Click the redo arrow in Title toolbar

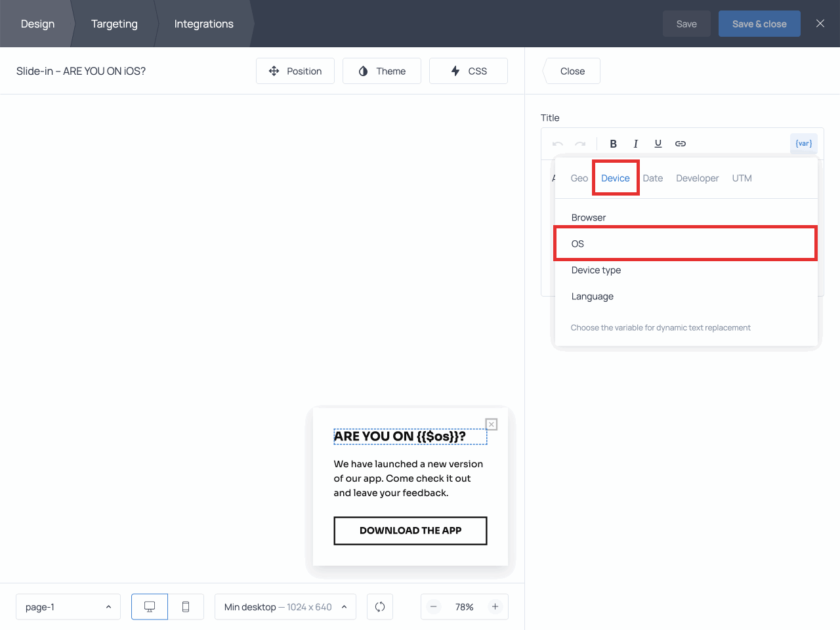pyautogui.click(x=580, y=144)
